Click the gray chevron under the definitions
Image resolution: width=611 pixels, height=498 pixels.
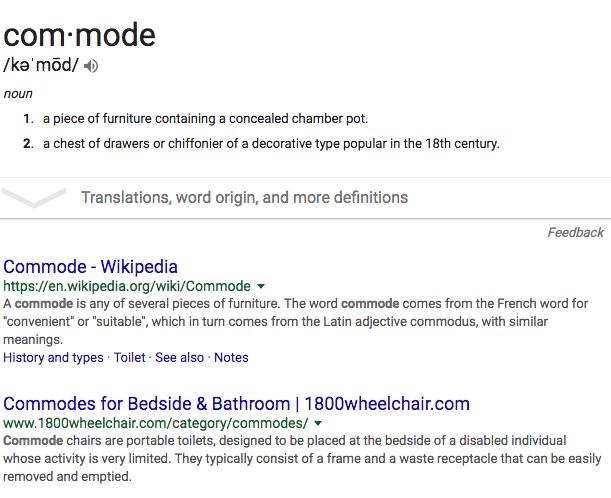(34, 198)
